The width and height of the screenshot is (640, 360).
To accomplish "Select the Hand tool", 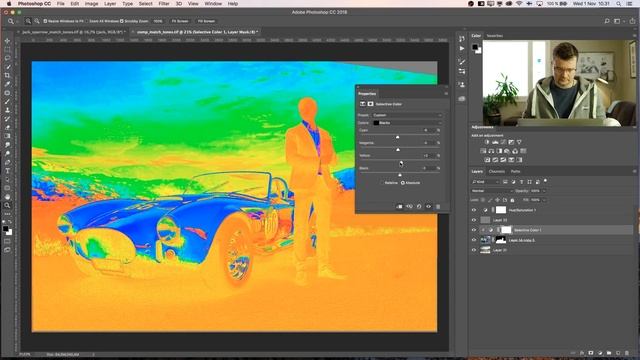I will point(7,197).
